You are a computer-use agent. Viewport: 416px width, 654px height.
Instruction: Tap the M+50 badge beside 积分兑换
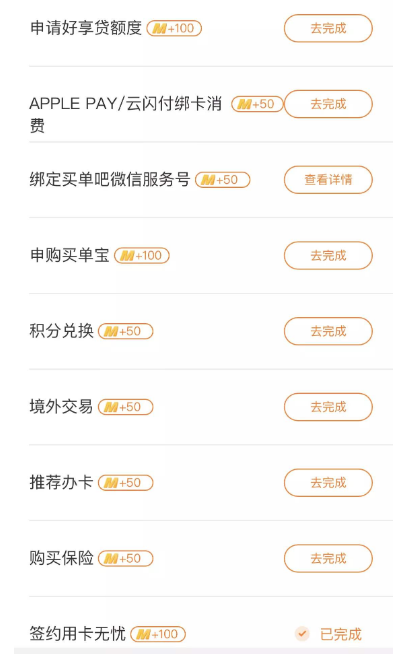click(126, 331)
